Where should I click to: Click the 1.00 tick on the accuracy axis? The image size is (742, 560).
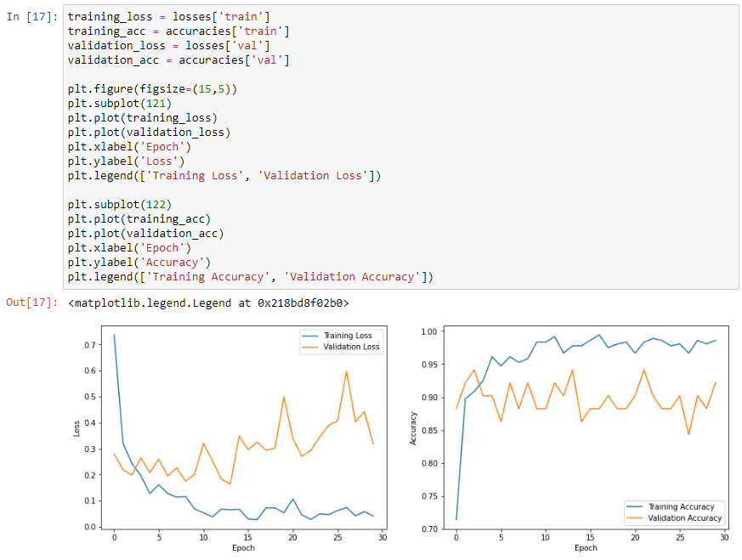click(429, 331)
